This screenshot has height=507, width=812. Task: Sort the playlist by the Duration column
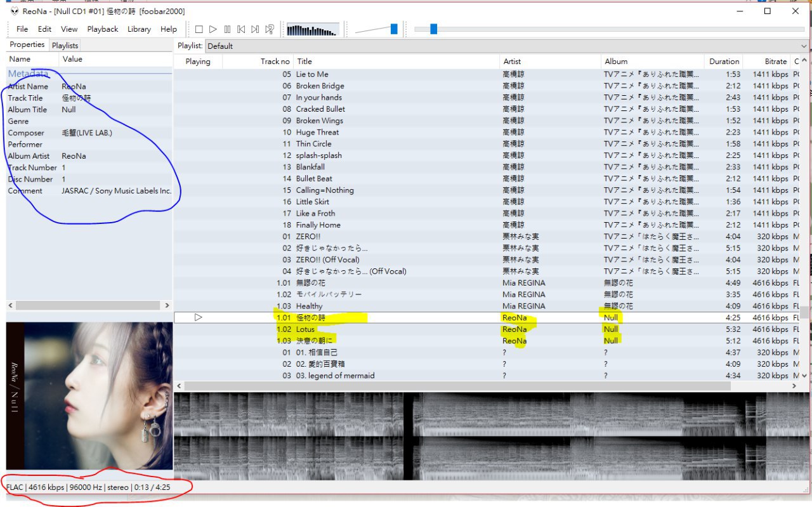[724, 62]
